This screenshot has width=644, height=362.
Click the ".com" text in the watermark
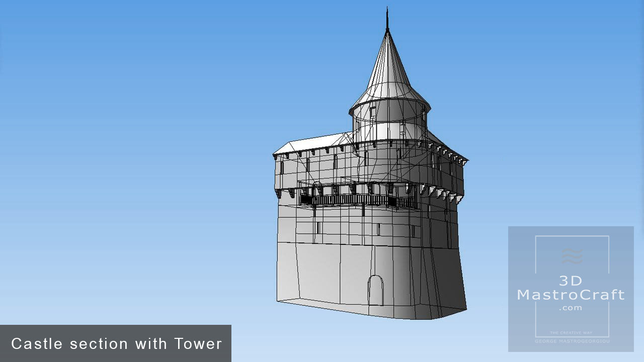571,308
